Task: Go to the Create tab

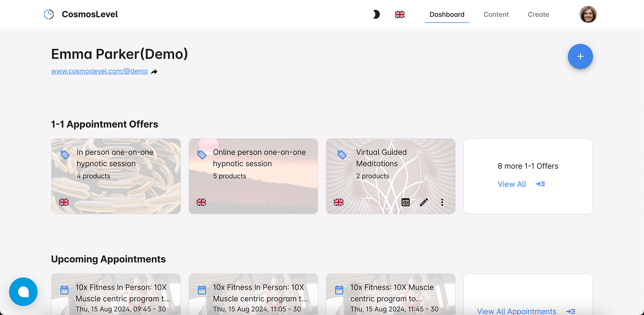Action: coord(538,14)
